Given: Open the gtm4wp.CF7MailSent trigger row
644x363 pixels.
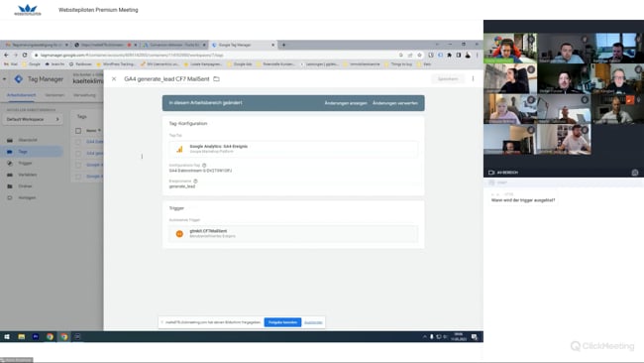Looking at the screenshot, I should pyautogui.click(x=293, y=233).
